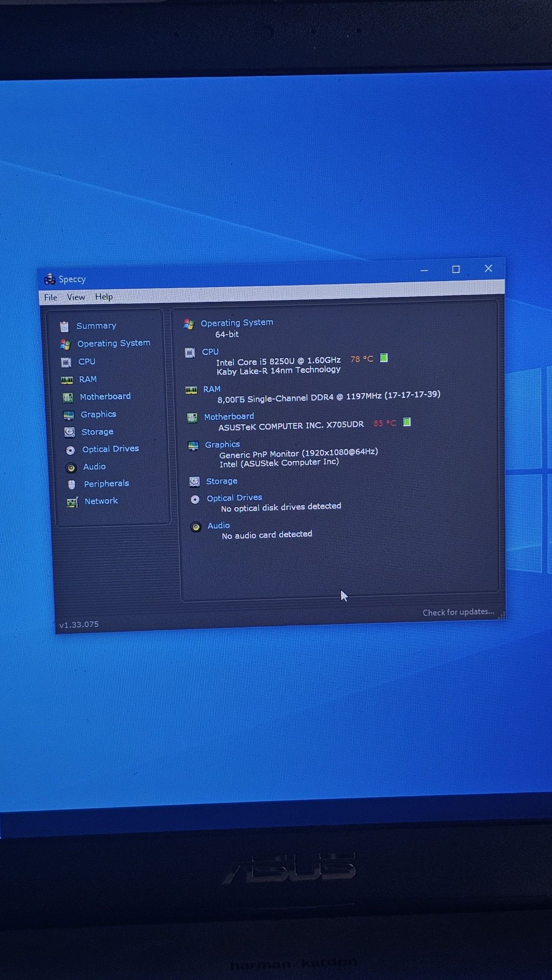Click the chip icon beside the CPU summary heading
Screen dimensions: 552x980
coord(190,353)
